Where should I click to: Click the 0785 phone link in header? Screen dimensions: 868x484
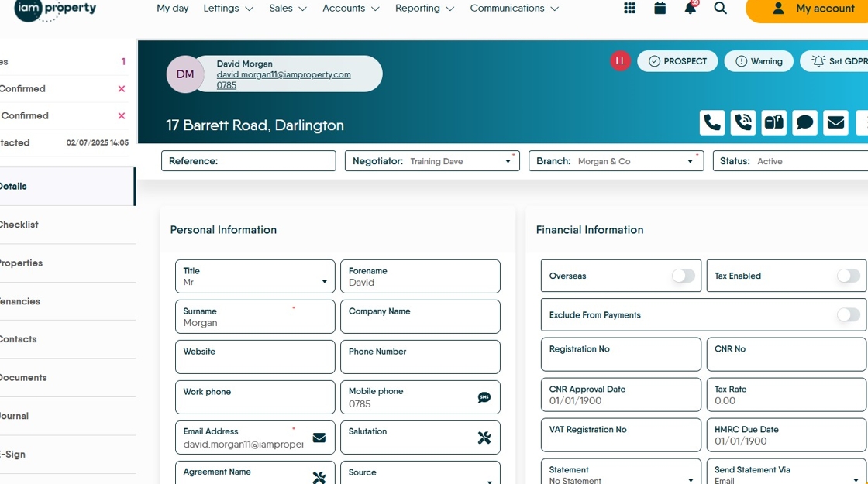click(226, 85)
